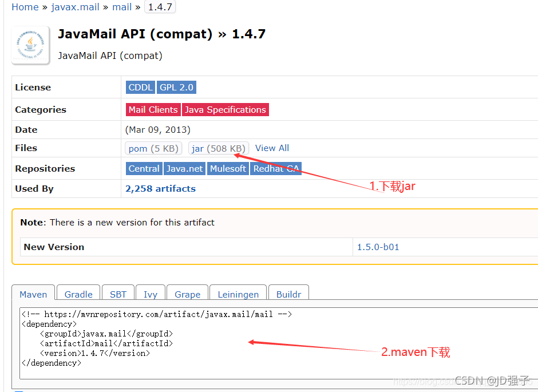Click the date text (Mar 09, 2013)
This screenshot has height=392, width=538.
point(158,130)
